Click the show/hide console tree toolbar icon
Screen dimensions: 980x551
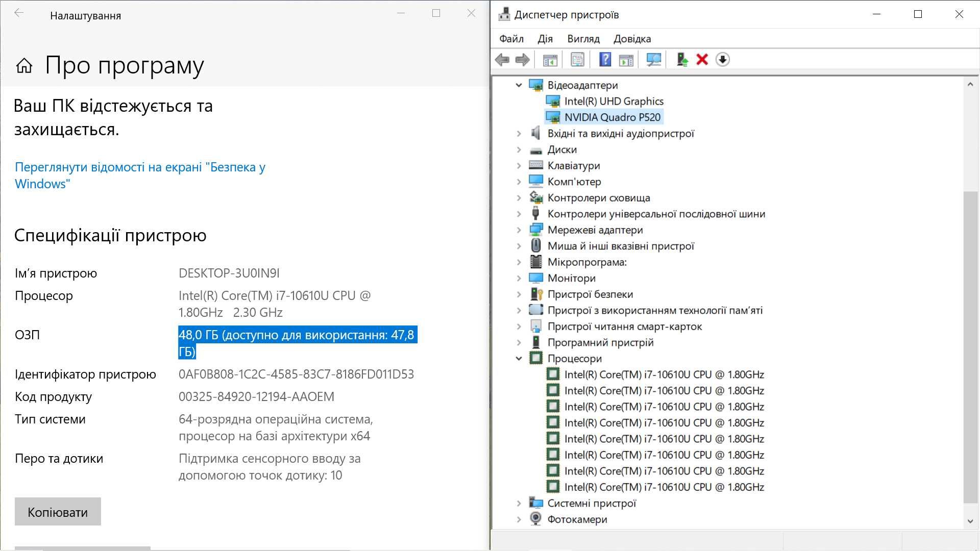tap(550, 60)
